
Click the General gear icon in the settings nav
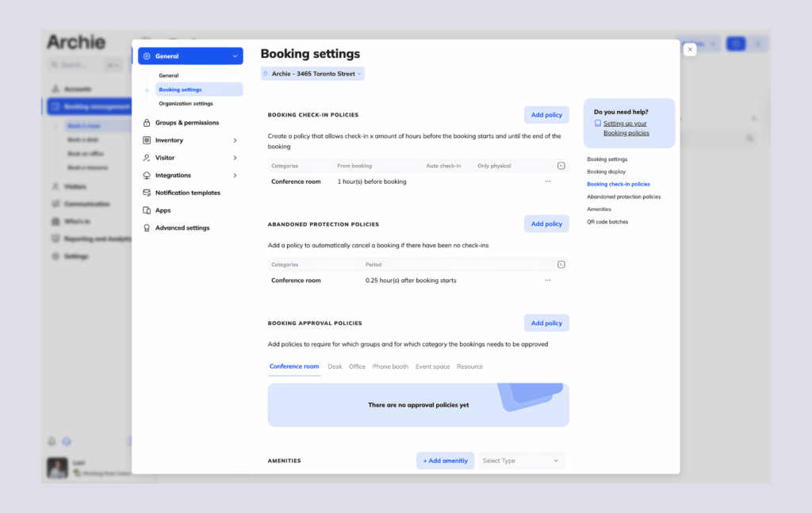point(148,56)
